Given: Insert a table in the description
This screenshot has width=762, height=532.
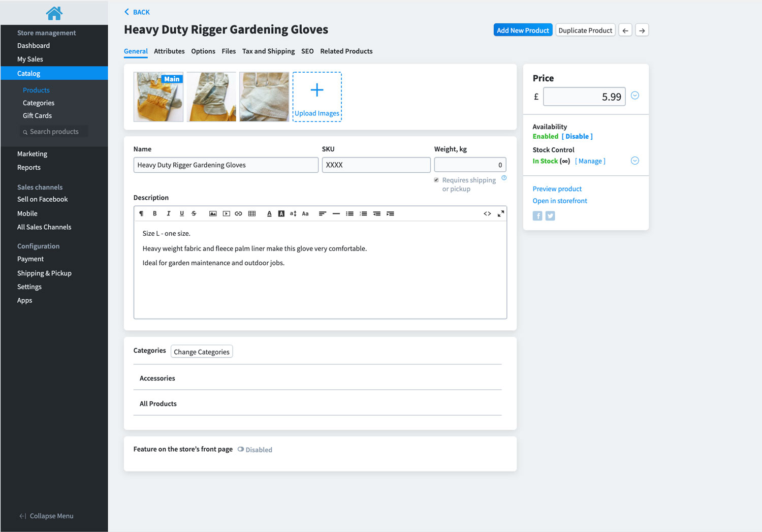Looking at the screenshot, I should (x=252, y=213).
